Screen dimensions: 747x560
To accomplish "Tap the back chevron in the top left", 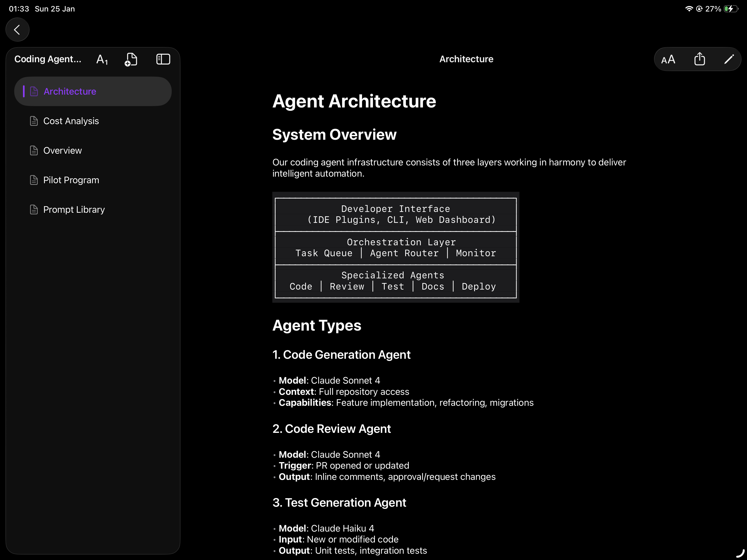I will (17, 30).
